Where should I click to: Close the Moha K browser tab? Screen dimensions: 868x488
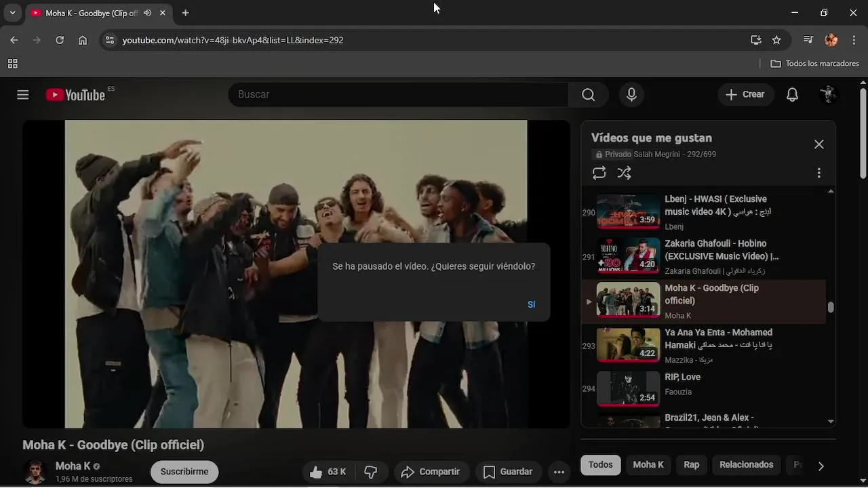click(163, 13)
